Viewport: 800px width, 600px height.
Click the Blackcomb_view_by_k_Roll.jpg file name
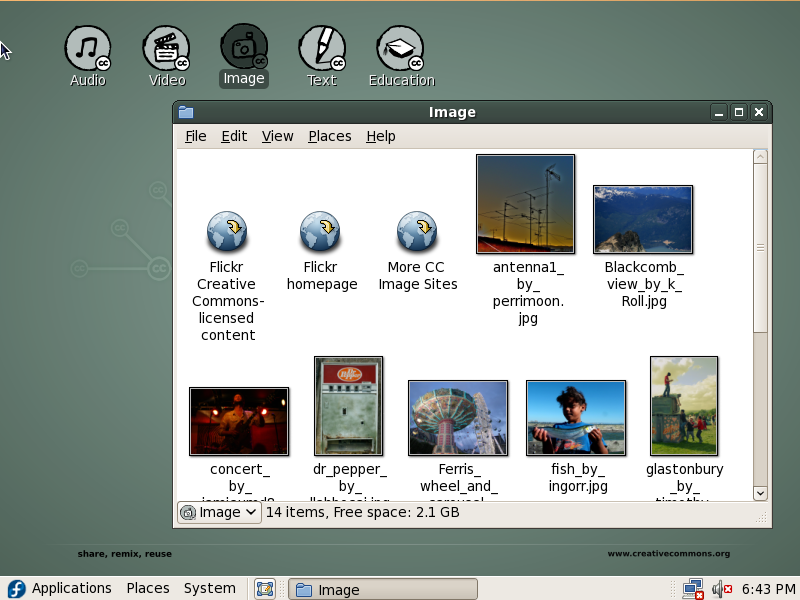(644, 284)
